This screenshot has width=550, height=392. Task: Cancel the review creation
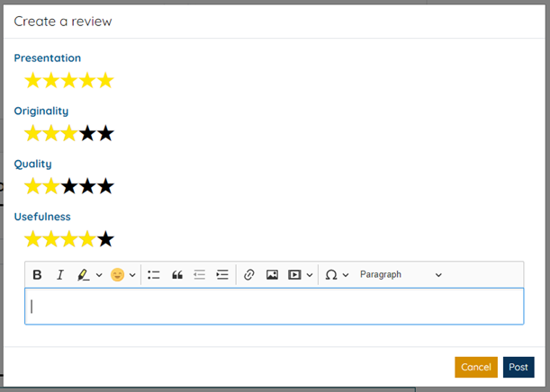475,367
